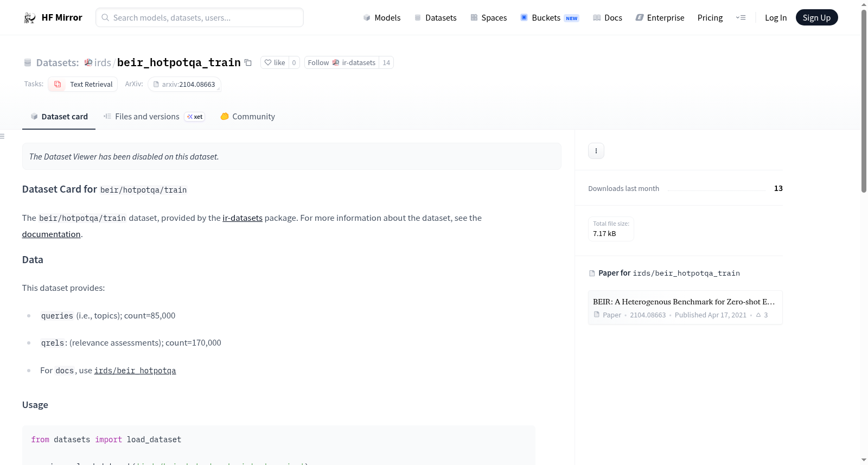Viewport: 868px width, 465px height.
Task: Click the Sign Up button
Action: [816, 17]
